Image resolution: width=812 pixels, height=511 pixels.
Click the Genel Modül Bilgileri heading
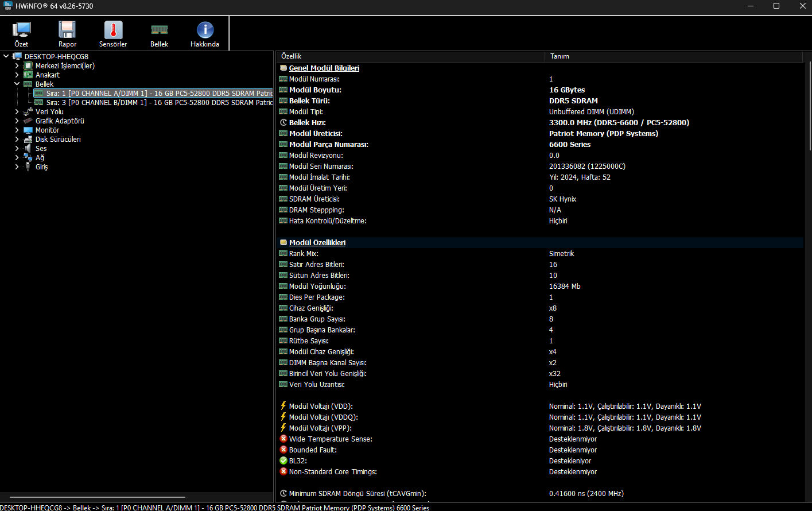coord(324,68)
